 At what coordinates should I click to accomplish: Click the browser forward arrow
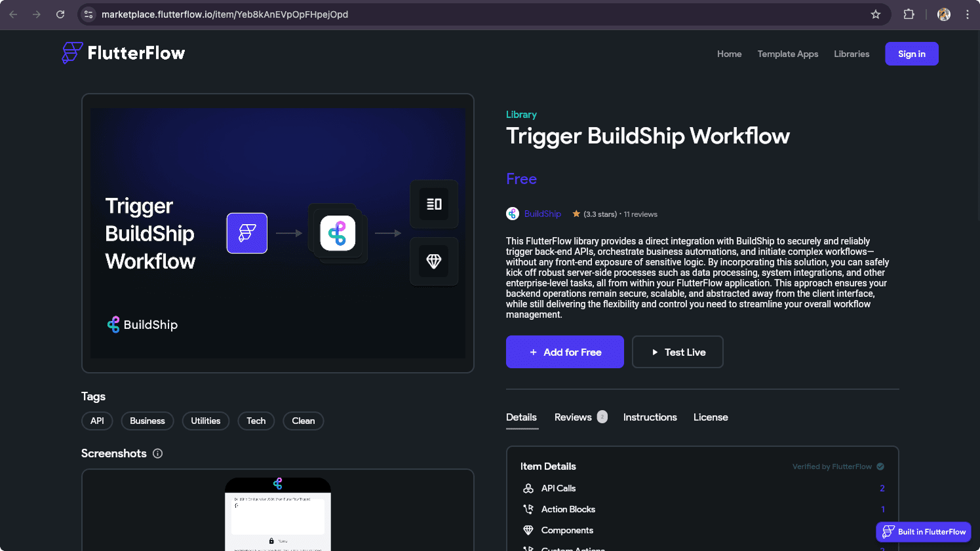[x=37, y=14]
